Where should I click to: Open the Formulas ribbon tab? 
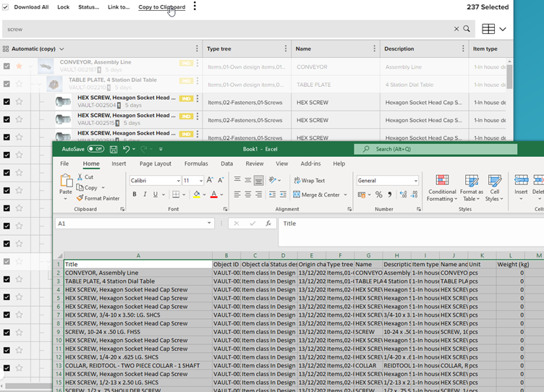pos(196,163)
